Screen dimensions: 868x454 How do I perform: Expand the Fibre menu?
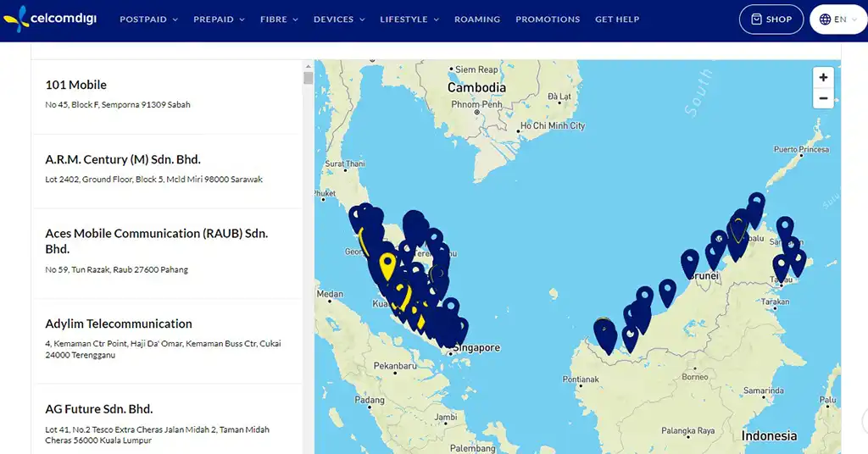click(279, 19)
